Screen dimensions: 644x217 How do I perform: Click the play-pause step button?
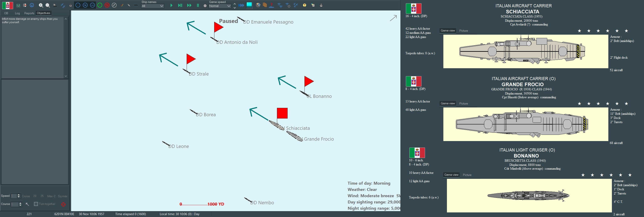click(x=180, y=5)
